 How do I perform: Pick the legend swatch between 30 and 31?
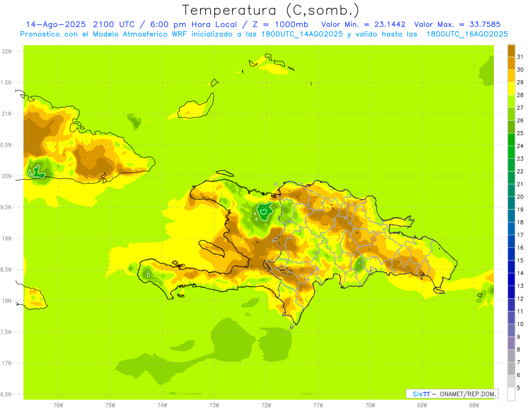click(x=511, y=63)
